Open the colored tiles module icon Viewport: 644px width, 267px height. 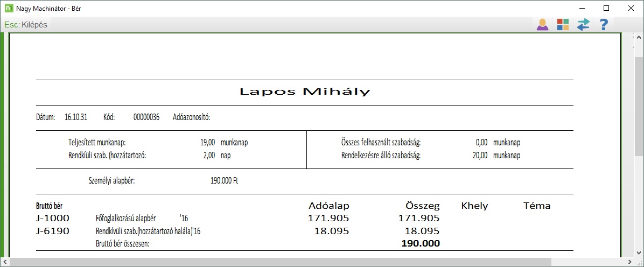563,25
